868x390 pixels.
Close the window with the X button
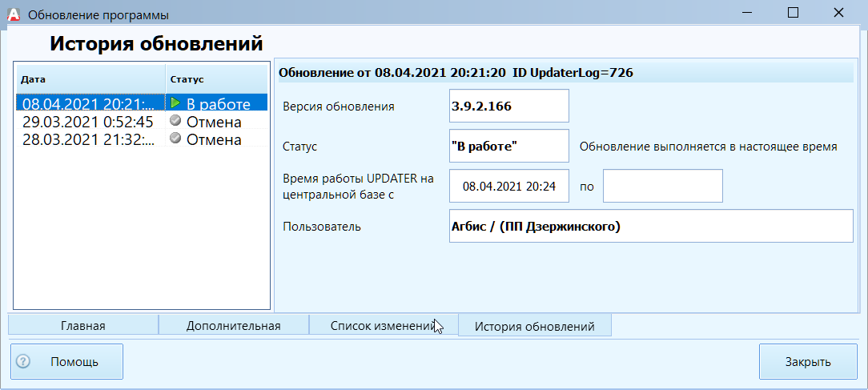pos(838,13)
